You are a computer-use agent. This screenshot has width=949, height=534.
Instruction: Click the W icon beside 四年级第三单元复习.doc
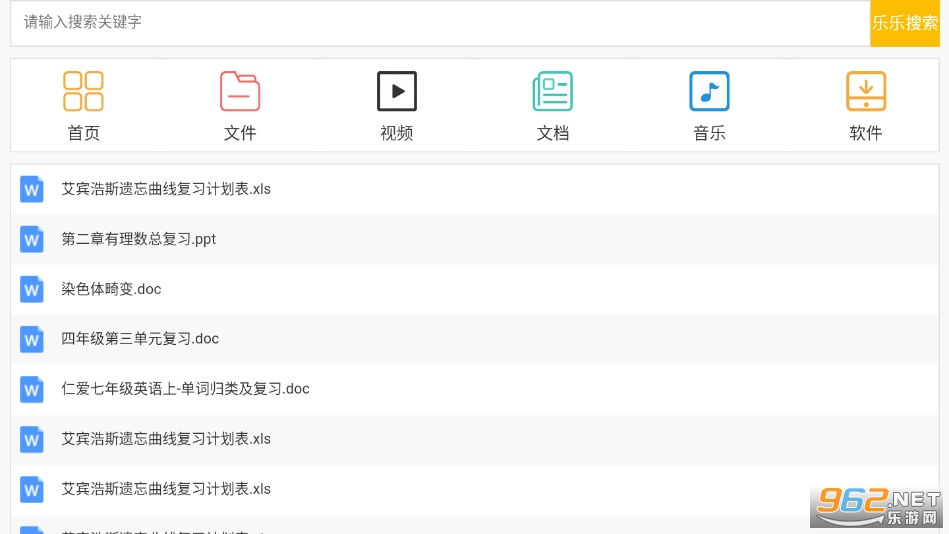pos(32,339)
